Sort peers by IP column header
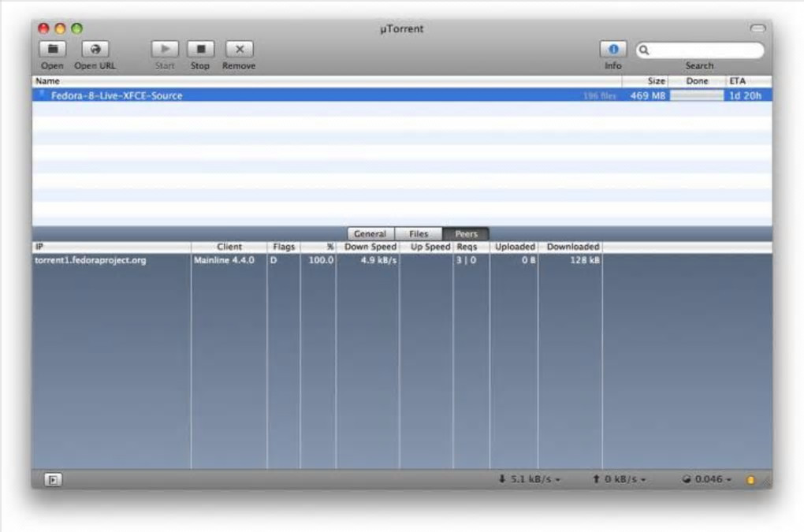 click(x=112, y=247)
